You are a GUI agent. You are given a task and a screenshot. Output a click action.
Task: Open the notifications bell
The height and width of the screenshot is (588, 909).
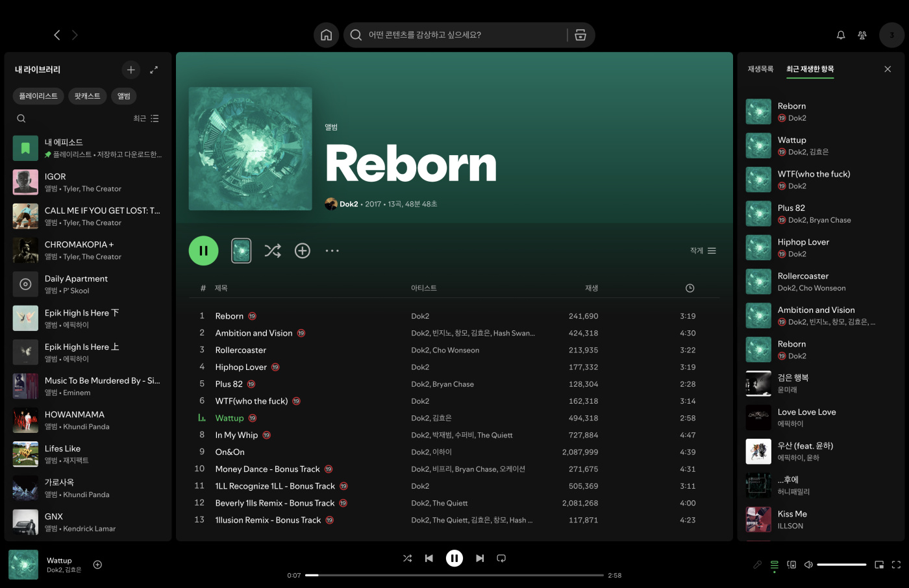(841, 35)
